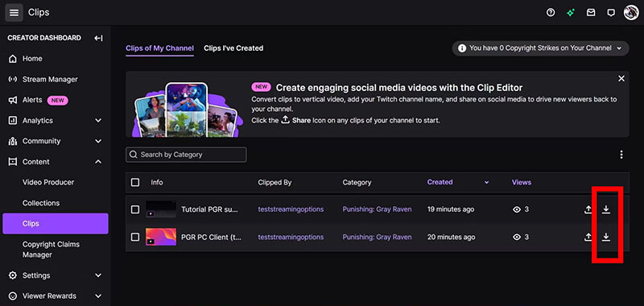The height and width of the screenshot is (306, 644).
Task: Click the Category column header
Action: pyautogui.click(x=357, y=182)
